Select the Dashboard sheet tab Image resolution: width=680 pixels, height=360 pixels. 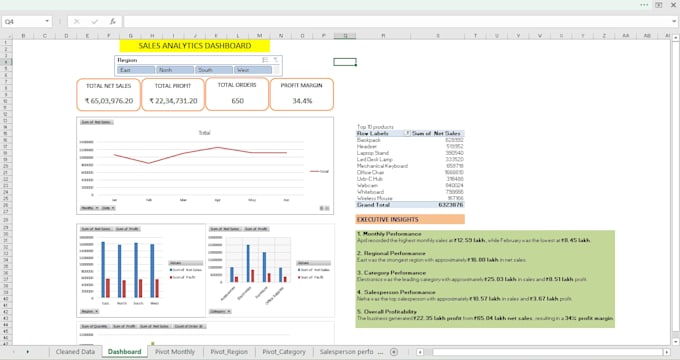tap(124, 352)
